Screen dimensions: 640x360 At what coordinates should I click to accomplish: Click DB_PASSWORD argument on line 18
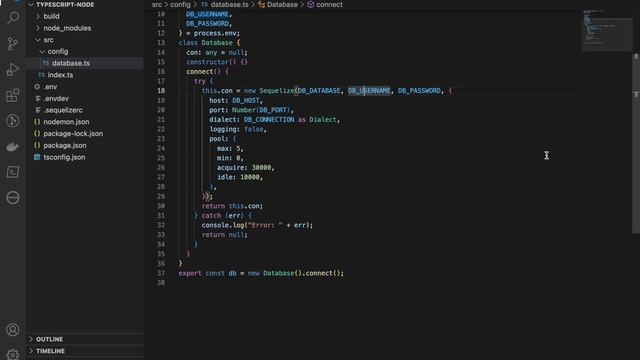click(x=419, y=91)
